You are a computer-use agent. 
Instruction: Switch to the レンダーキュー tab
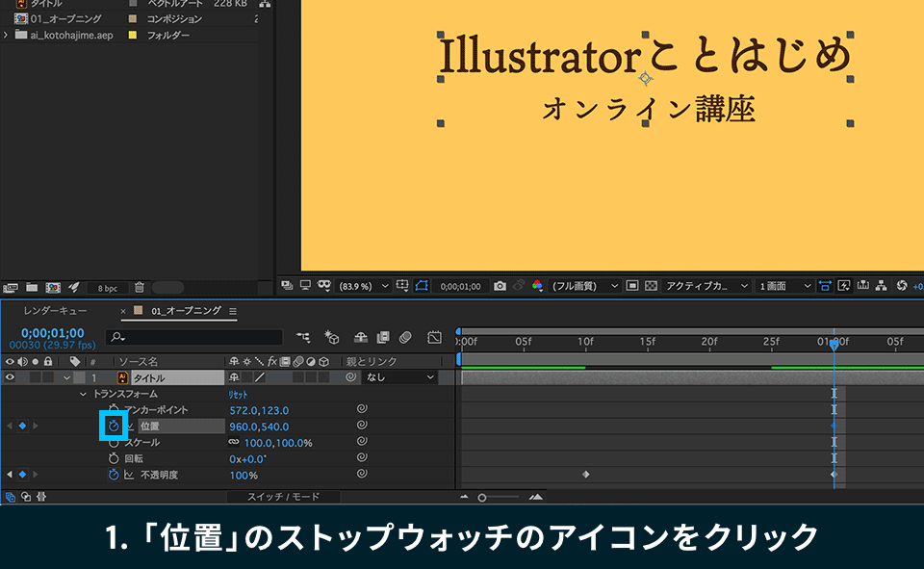[x=55, y=311]
